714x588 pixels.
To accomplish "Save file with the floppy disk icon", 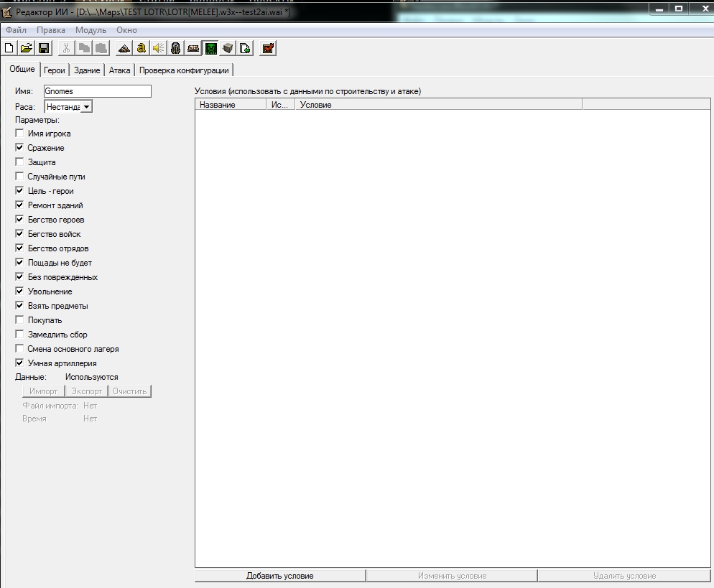I will click(44, 48).
